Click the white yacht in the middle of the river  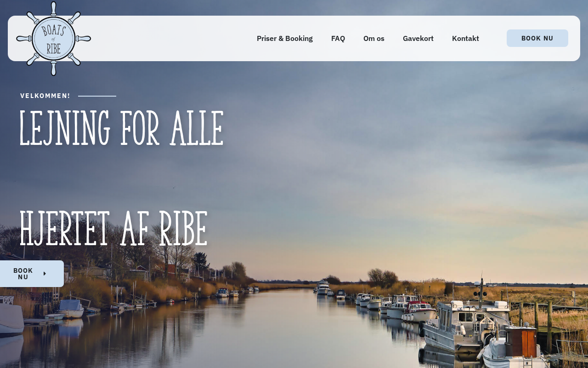[323, 288]
